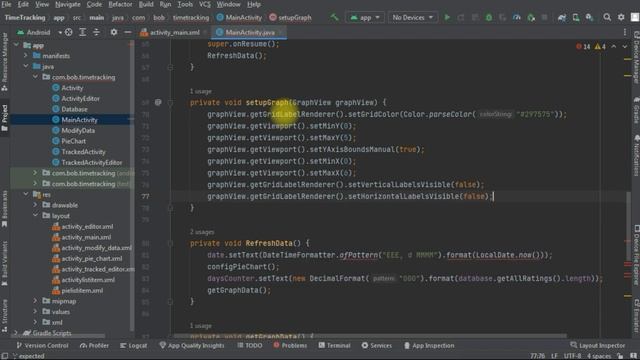Image resolution: width=640 pixels, height=360 pixels.
Task: Open the VCS menu
Action: click(204, 4)
